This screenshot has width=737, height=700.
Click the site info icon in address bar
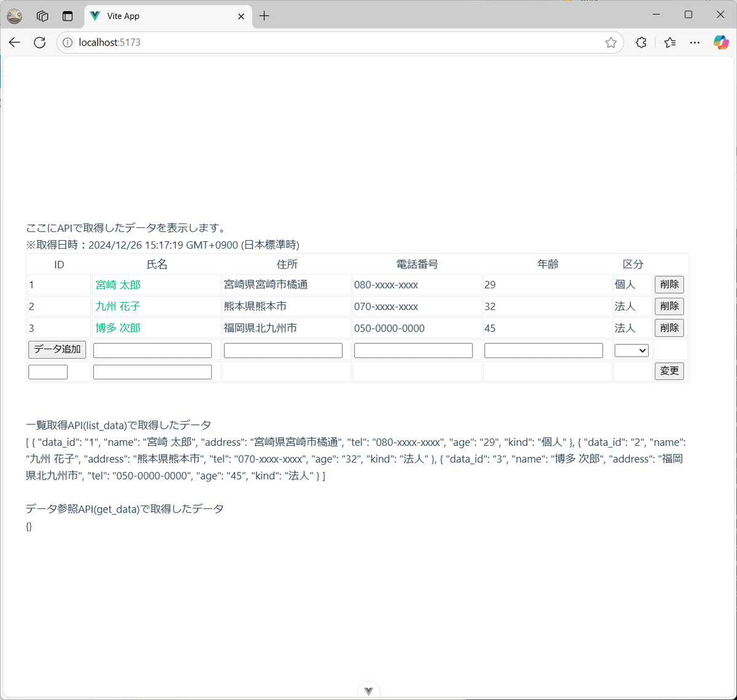[67, 42]
